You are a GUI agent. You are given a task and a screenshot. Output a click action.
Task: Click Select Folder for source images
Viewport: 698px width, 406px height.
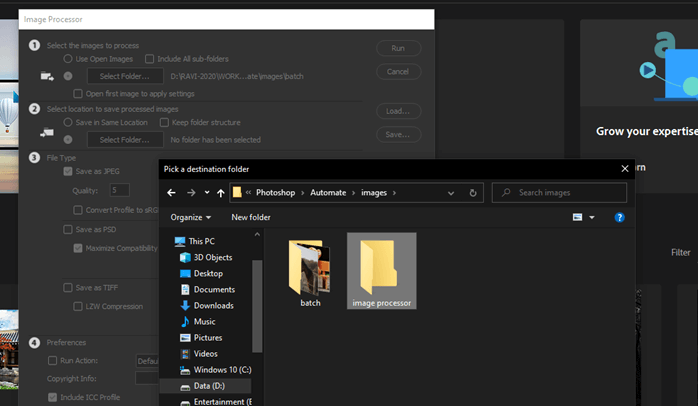125,76
